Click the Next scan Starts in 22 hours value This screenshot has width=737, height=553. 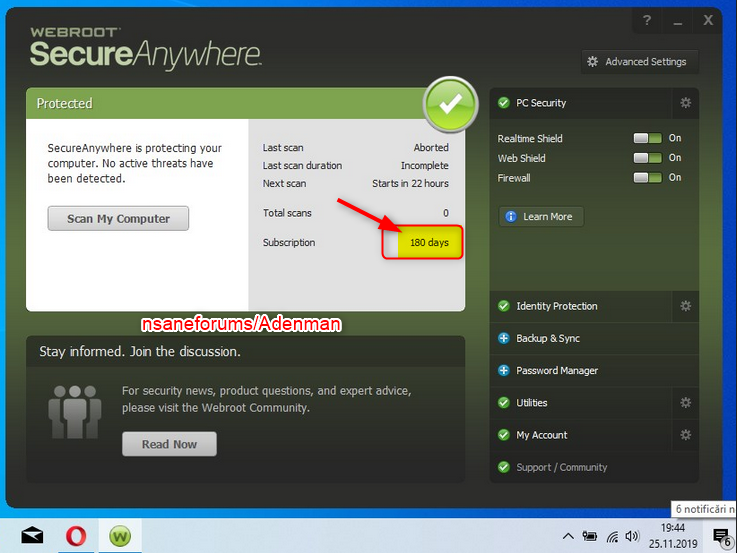pyautogui.click(x=410, y=183)
